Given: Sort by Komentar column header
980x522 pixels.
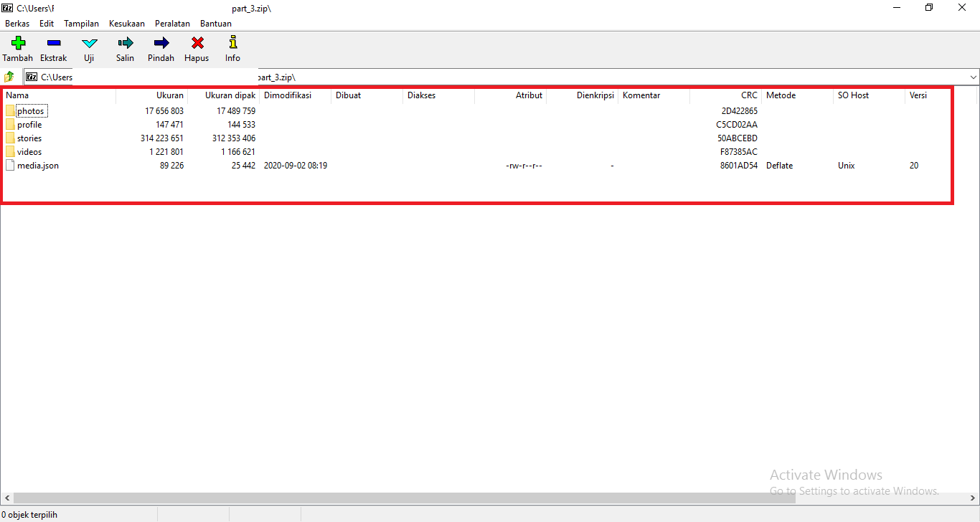Looking at the screenshot, I should pyautogui.click(x=654, y=95).
